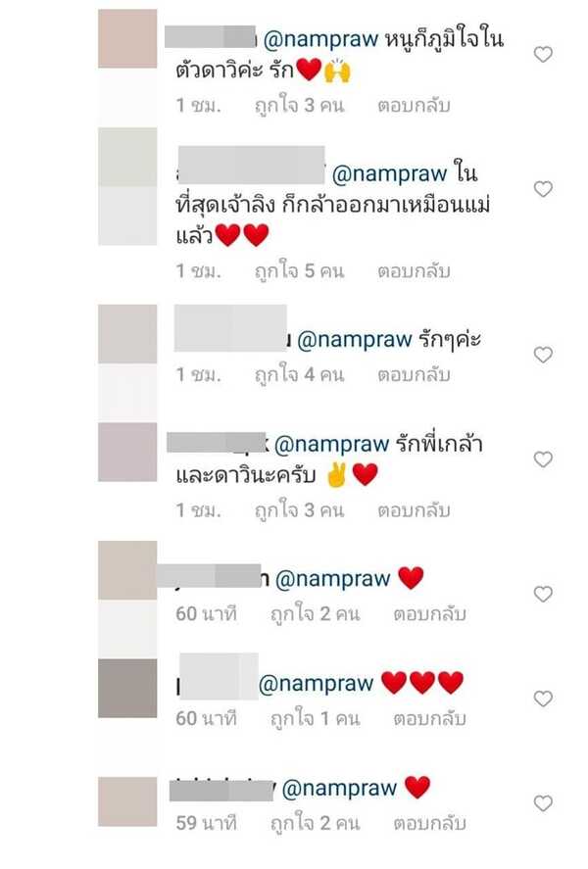The width and height of the screenshot is (588, 869).
Task: Open @nampraw mention in the first comment
Action: 320,40
